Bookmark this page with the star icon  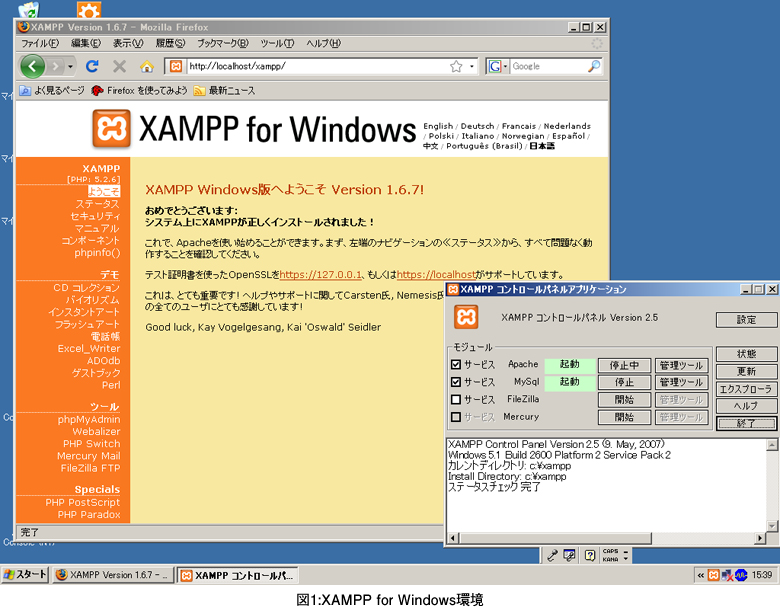[456, 66]
